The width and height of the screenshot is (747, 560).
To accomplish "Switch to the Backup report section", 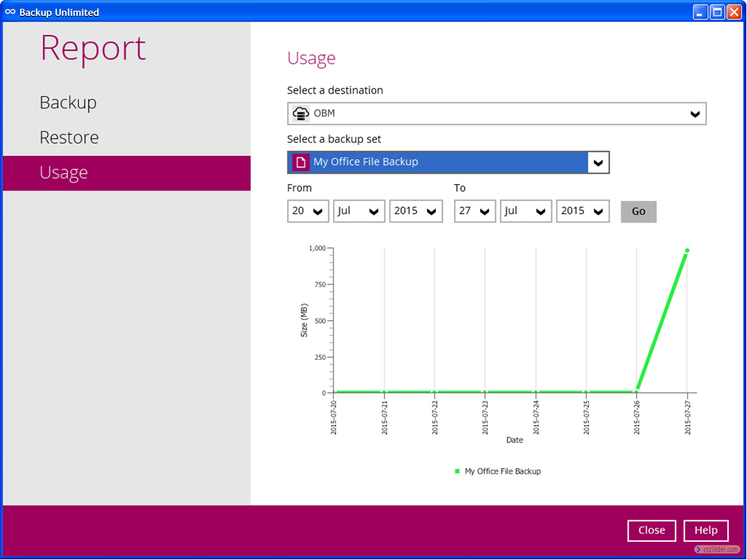I will click(68, 103).
